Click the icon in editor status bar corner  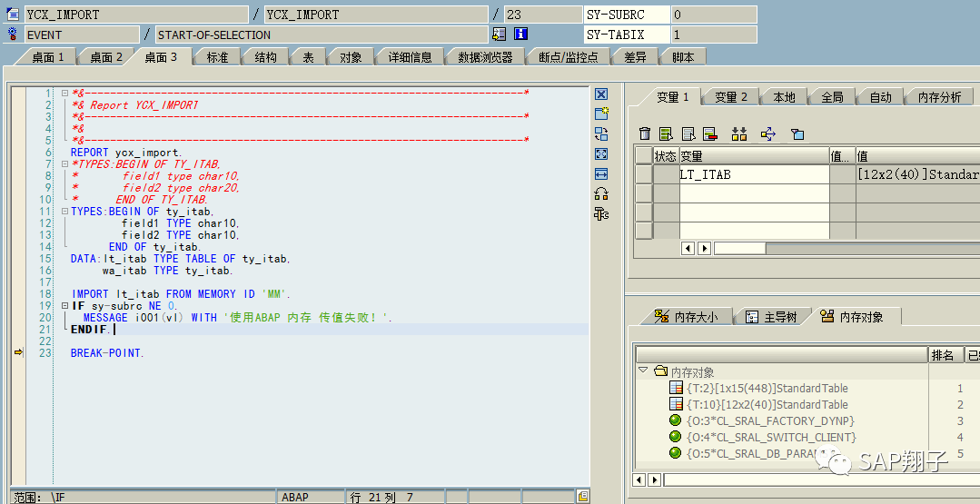tap(582, 497)
